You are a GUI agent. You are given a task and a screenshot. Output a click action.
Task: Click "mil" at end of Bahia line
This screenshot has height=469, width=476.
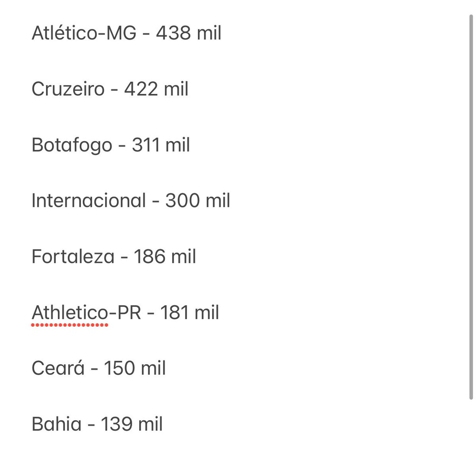(x=150, y=424)
